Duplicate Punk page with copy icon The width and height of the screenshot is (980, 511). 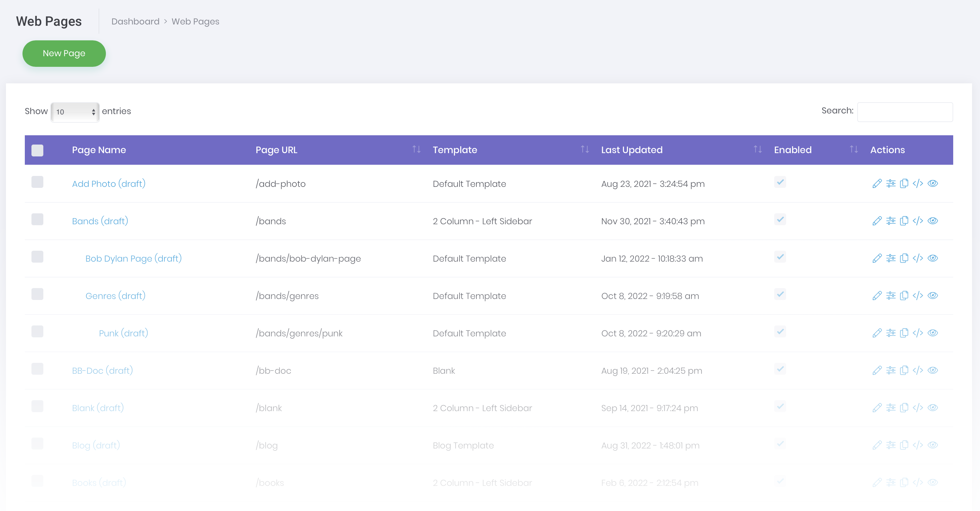tap(904, 333)
